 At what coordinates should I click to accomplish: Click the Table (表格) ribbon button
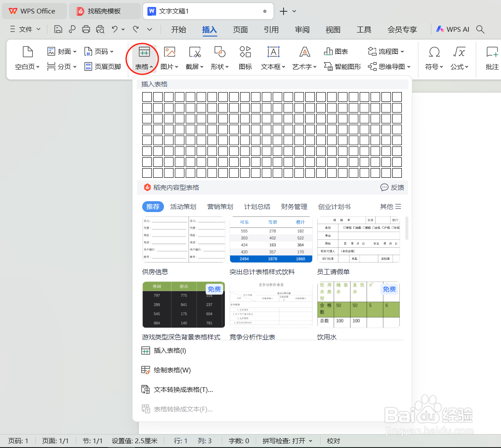pos(144,58)
